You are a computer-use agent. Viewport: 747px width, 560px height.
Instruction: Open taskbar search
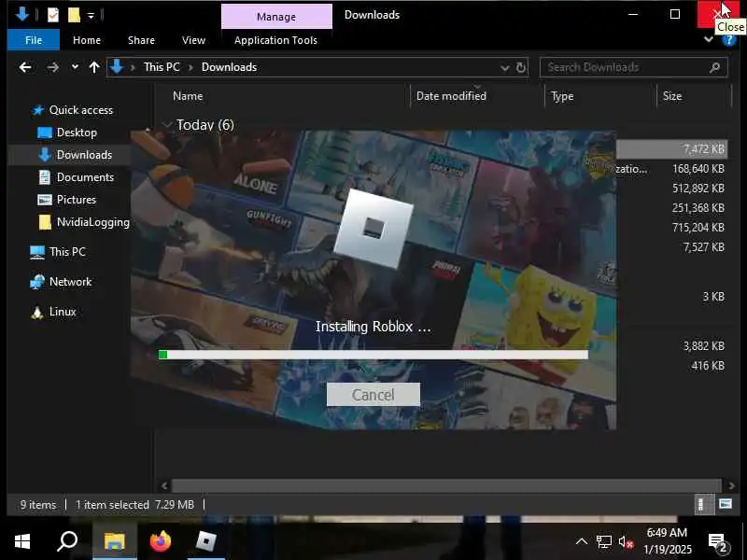coord(67,541)
